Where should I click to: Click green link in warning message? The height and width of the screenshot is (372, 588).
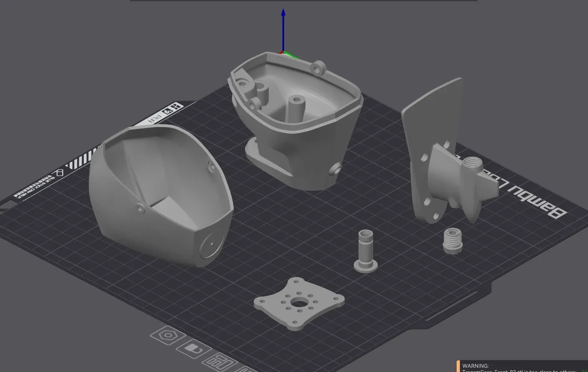point(584,371)
